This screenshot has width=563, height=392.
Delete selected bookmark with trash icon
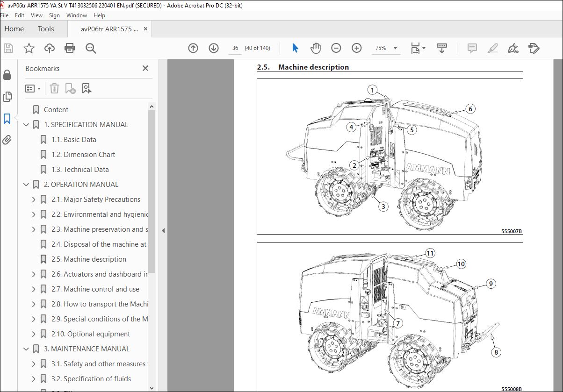click(54, 88)
